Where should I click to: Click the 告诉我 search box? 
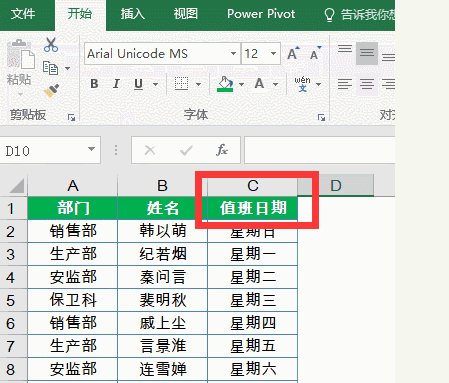(359, 15)
